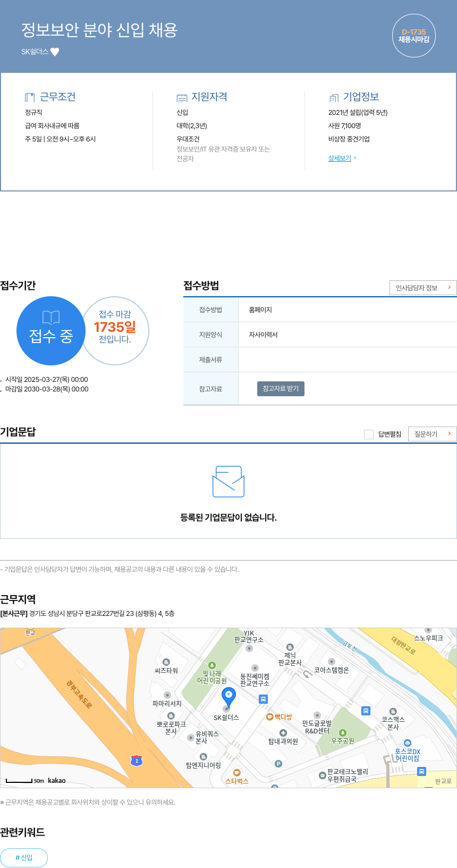
Task: Click the bus stop icon near 코스맥스 본사
Action: [x=366, y=711]
